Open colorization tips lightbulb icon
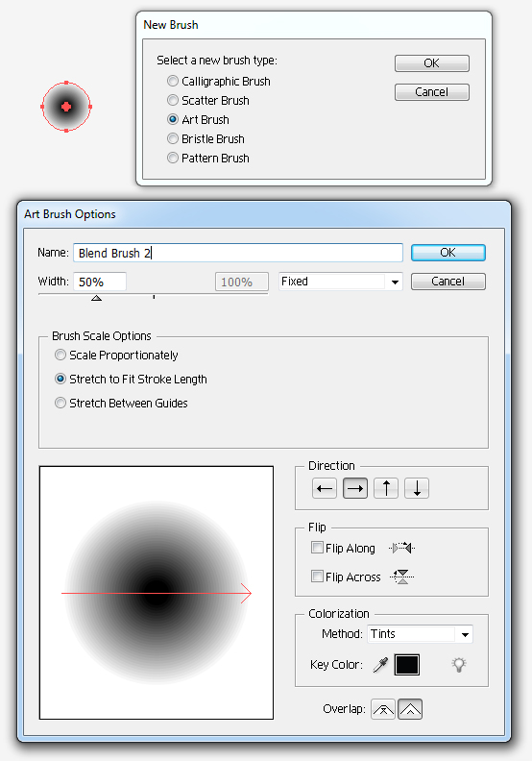 (459, 664)
